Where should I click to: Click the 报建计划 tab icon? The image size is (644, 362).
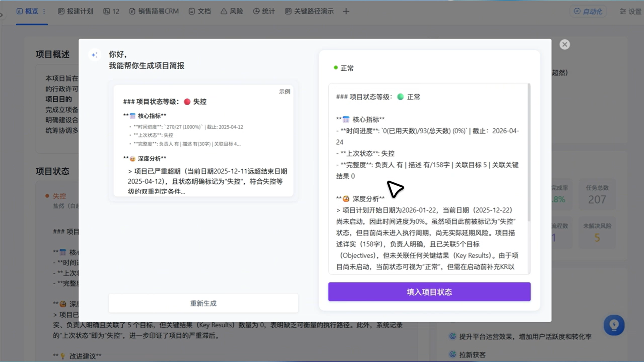click(x=61, y=11)
